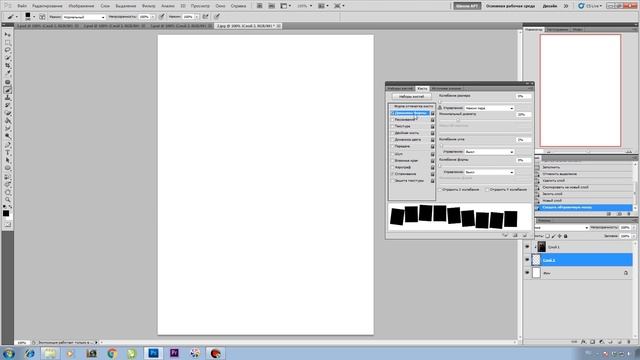Open the brush blend mode dropdown in options bar
Screen dimensions: 640x360
(84, 17)
